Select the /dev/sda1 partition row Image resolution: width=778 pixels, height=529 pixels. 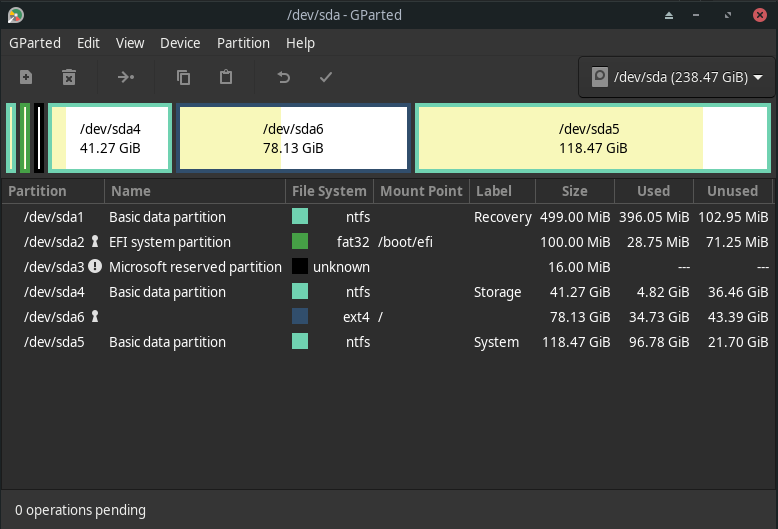tap(387, 217)
